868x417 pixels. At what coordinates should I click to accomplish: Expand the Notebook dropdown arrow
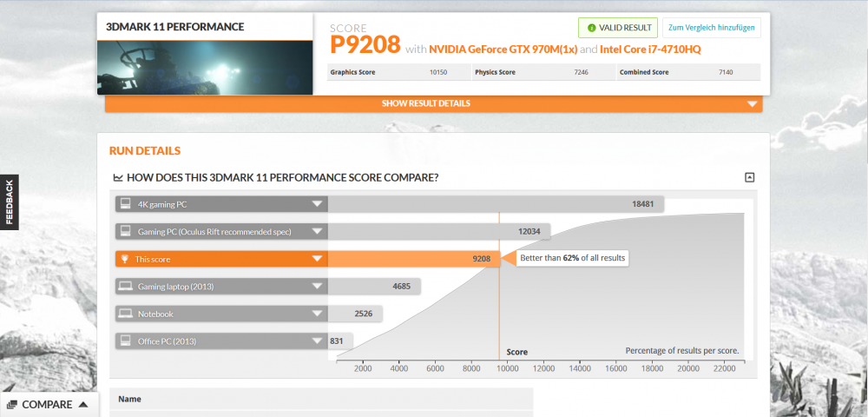[x=318, y=314]
